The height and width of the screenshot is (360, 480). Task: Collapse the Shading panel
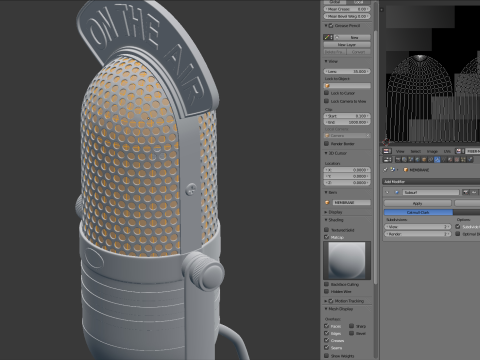click(x=326, y=220)
